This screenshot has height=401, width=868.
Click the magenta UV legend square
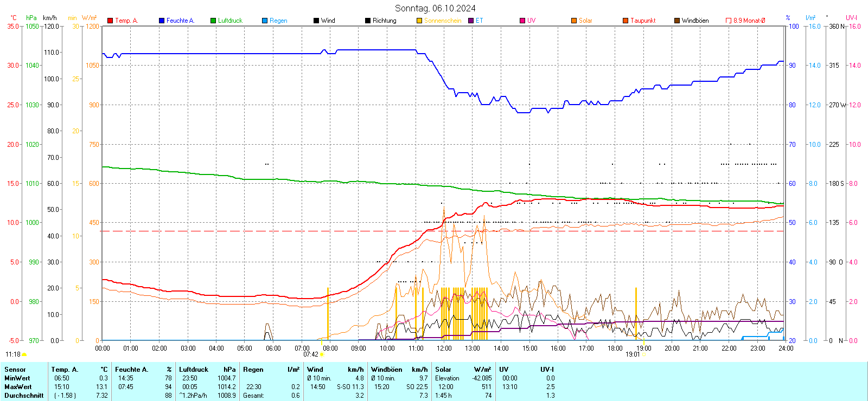522,21
